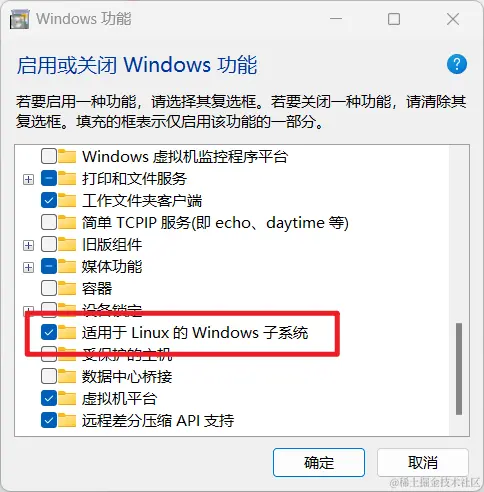Click folder icon beside 虚拟机平台

[x=67, y=398]
